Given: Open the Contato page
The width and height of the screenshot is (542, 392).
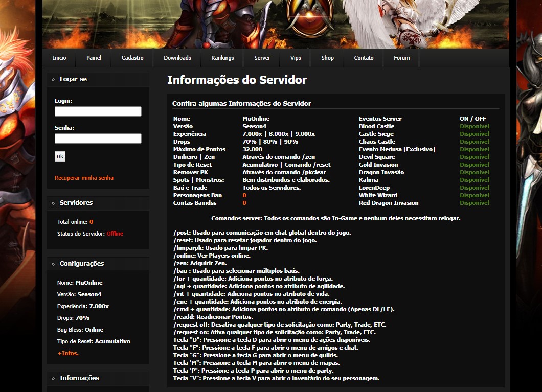Looking at the screenshot, I should [x=364, y=58].
